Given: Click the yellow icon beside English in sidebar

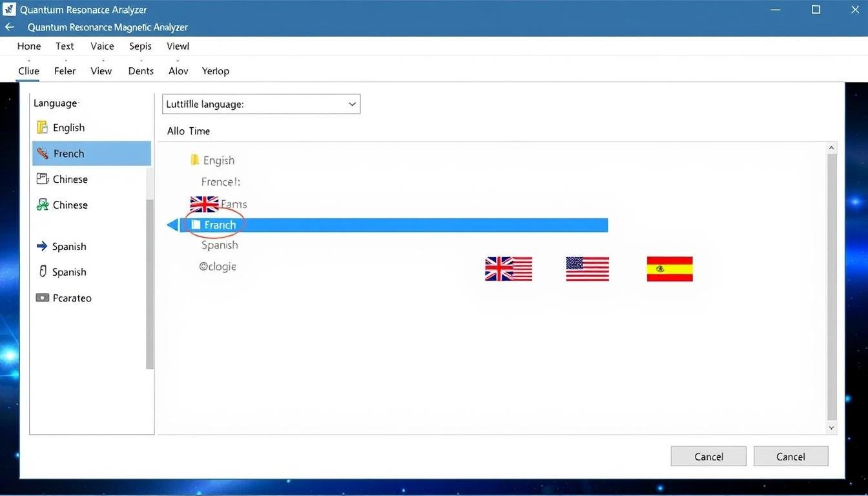Looking at the screenshot, I should point(43,127).
